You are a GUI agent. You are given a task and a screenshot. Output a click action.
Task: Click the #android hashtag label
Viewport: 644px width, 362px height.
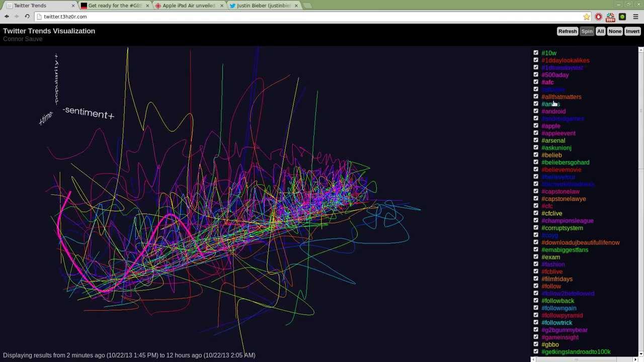tap(553, 111)
